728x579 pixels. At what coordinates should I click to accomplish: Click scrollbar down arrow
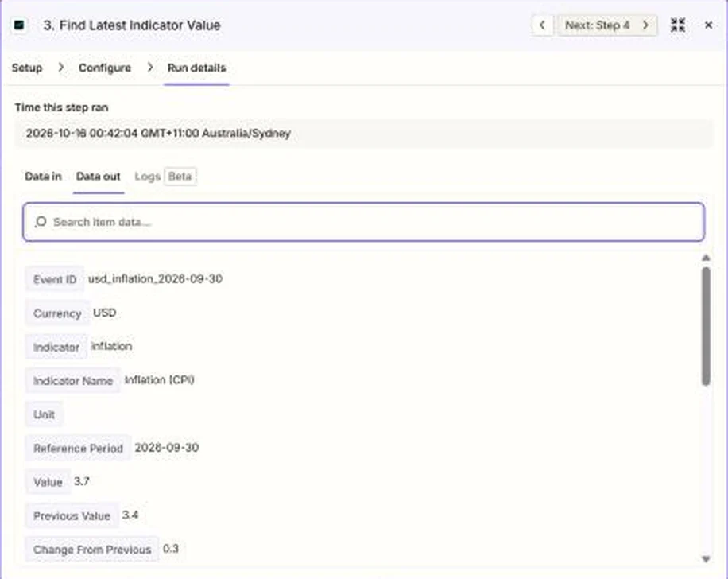point(706,559)
